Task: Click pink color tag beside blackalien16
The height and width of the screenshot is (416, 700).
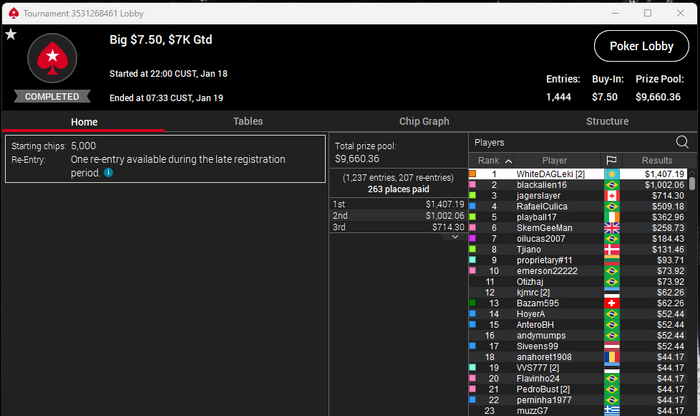Action: pos(472,184)
